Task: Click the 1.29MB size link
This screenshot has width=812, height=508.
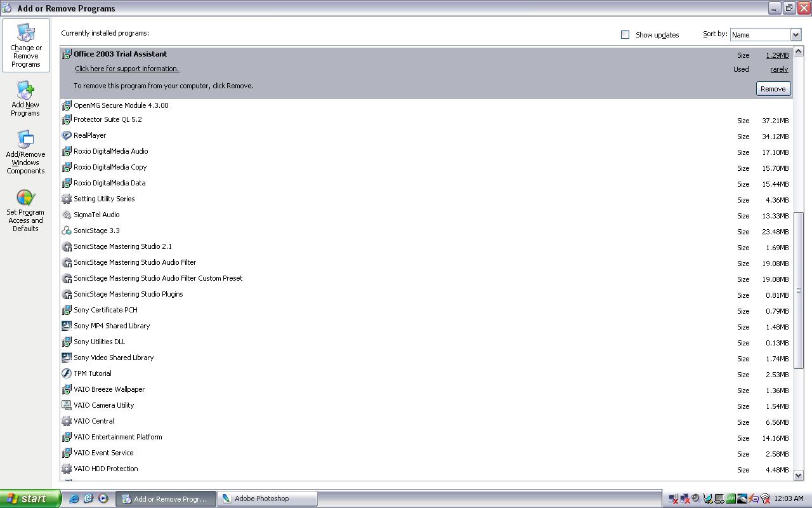Action: [777, 55]
